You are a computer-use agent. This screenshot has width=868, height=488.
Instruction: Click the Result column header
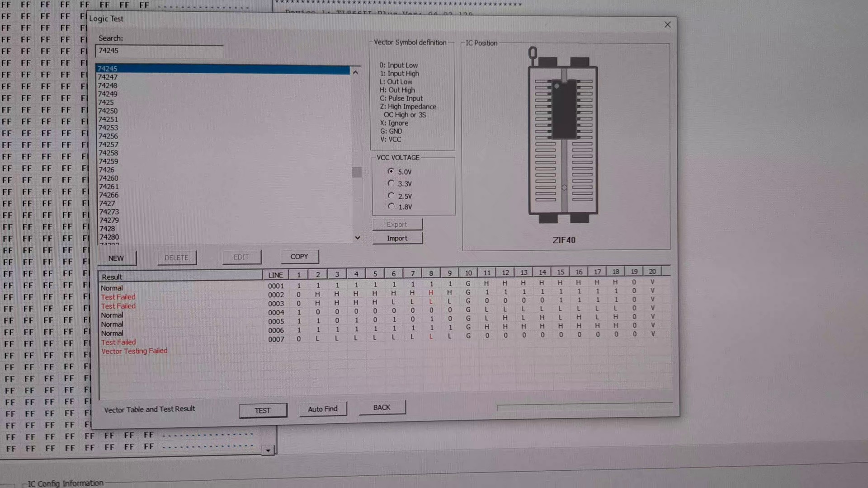click(x=180, y=277)
